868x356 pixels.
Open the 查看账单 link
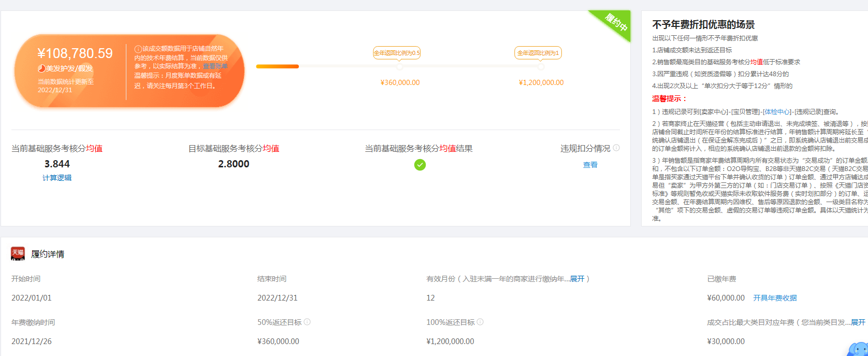coord(215,66)
